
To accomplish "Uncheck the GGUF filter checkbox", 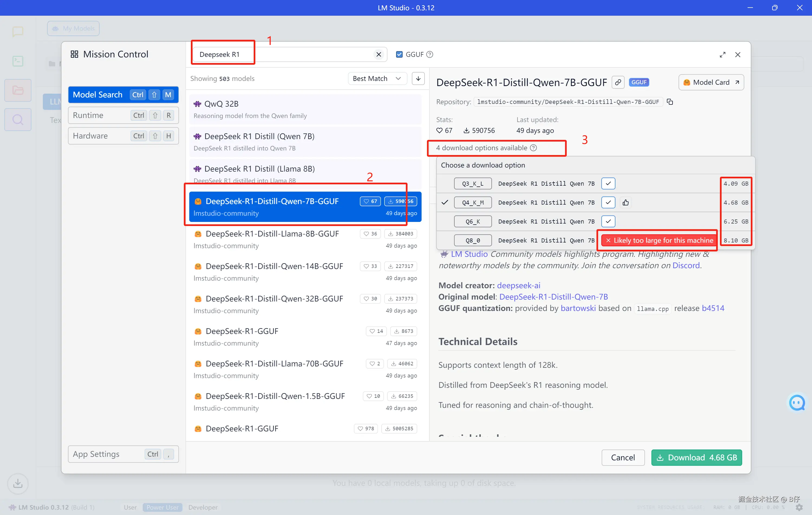I will tap(399, 55).
